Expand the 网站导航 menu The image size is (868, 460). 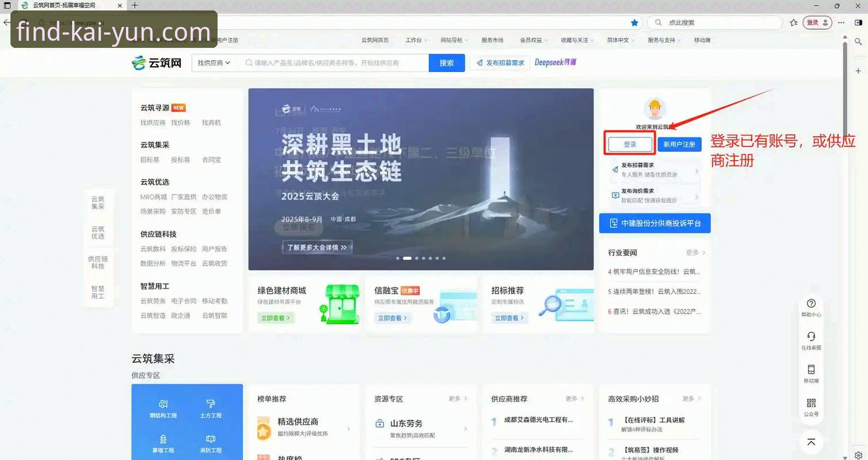454,40
